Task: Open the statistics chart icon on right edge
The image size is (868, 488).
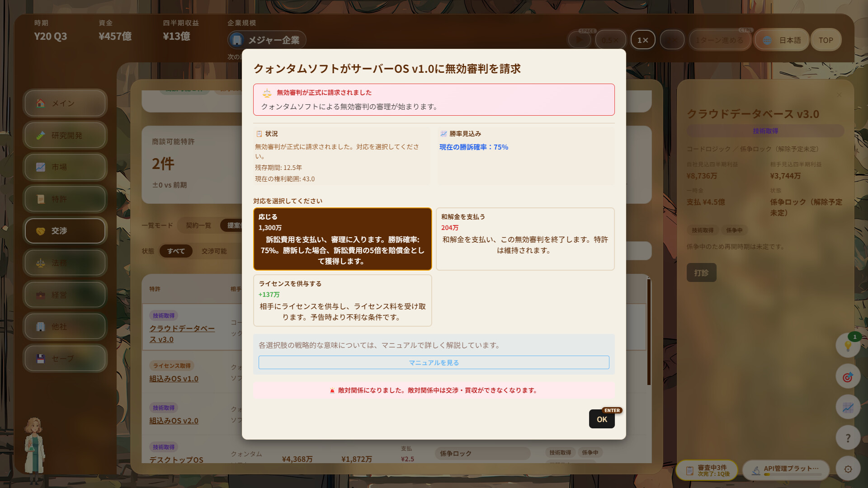Action: point(848,407)
